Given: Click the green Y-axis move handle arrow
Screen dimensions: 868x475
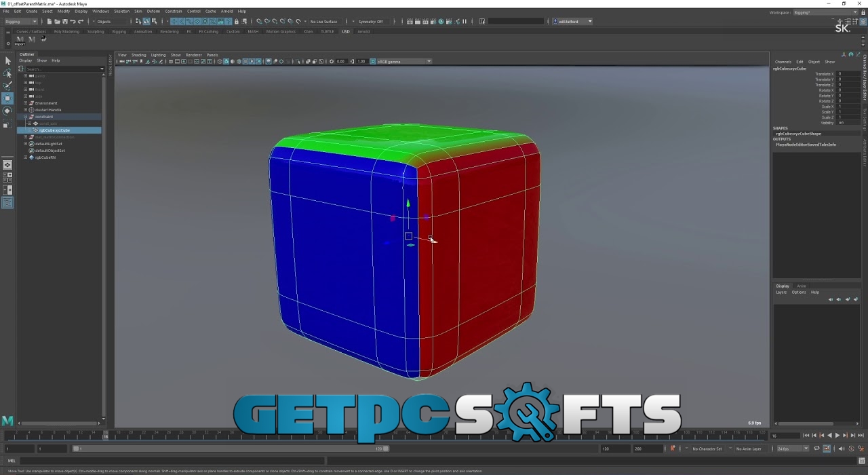Looking at the screenshot, I should coord(408,204).
